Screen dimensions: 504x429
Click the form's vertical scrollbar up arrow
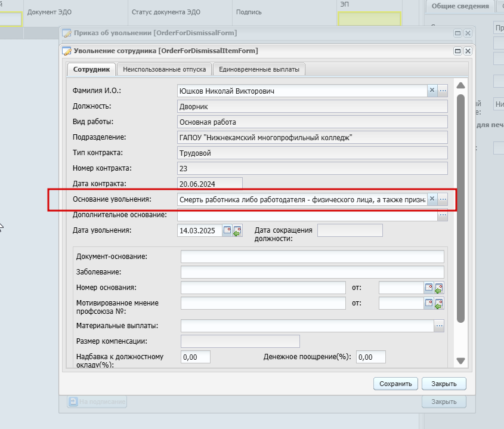pyautogui.click(x=460, y=85)
